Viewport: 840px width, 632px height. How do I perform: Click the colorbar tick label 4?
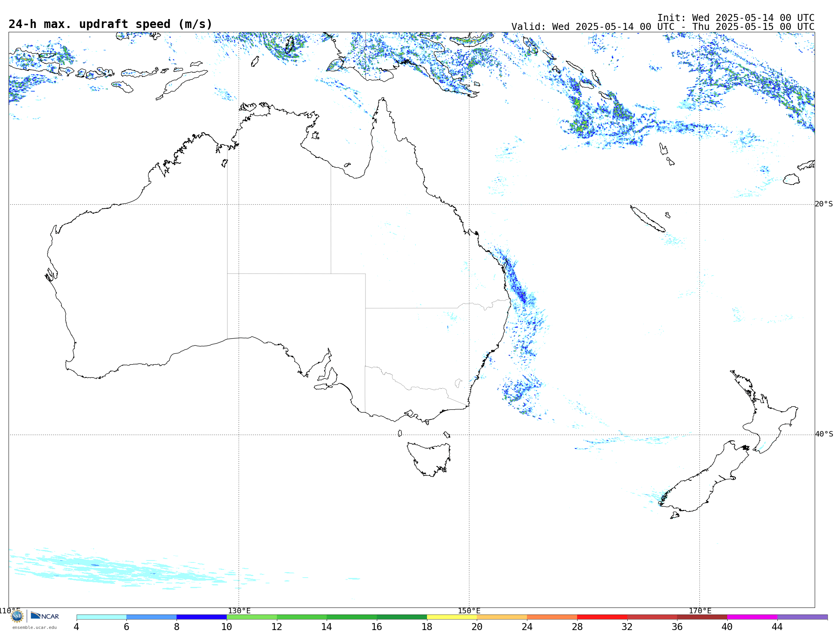point(77,627)
